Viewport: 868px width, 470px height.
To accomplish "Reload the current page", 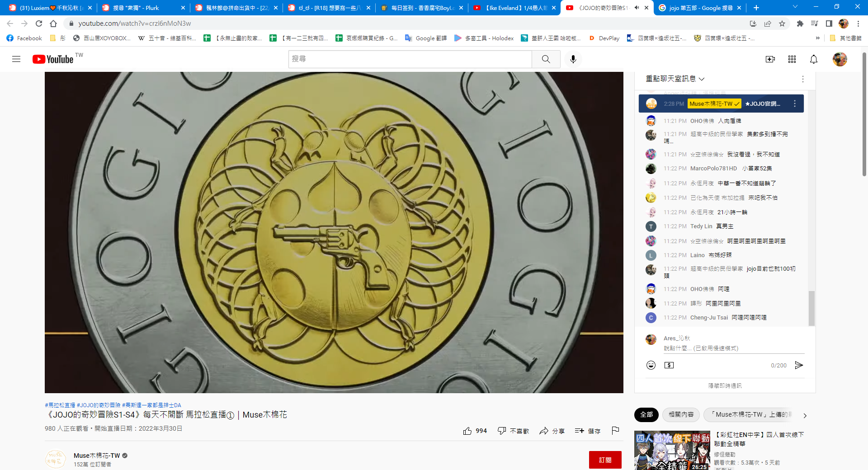I will tap(39, 23).
